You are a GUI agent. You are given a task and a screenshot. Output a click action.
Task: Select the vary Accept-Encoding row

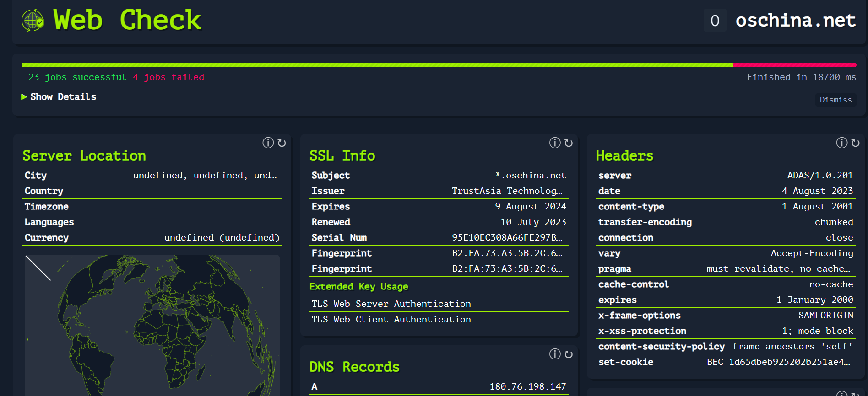coord(726,253)
